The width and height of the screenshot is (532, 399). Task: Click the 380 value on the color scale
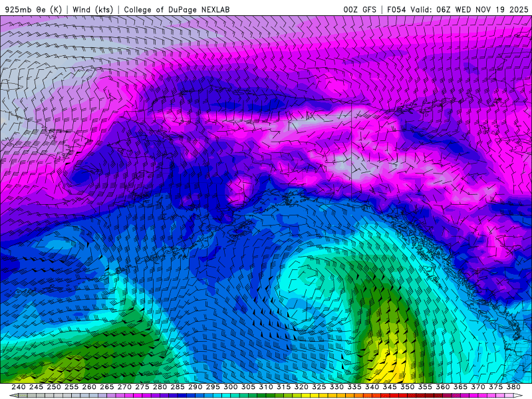point(513,387)
